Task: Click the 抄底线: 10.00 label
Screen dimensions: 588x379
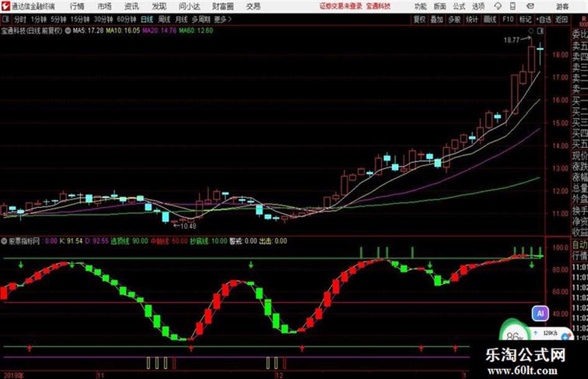Action: [x=208, y=241]
